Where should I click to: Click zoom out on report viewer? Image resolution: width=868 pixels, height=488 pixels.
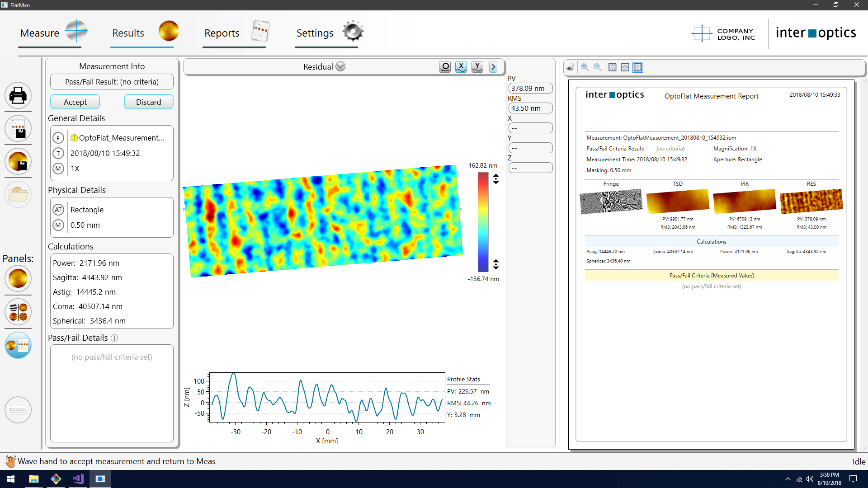click(598, 67)
